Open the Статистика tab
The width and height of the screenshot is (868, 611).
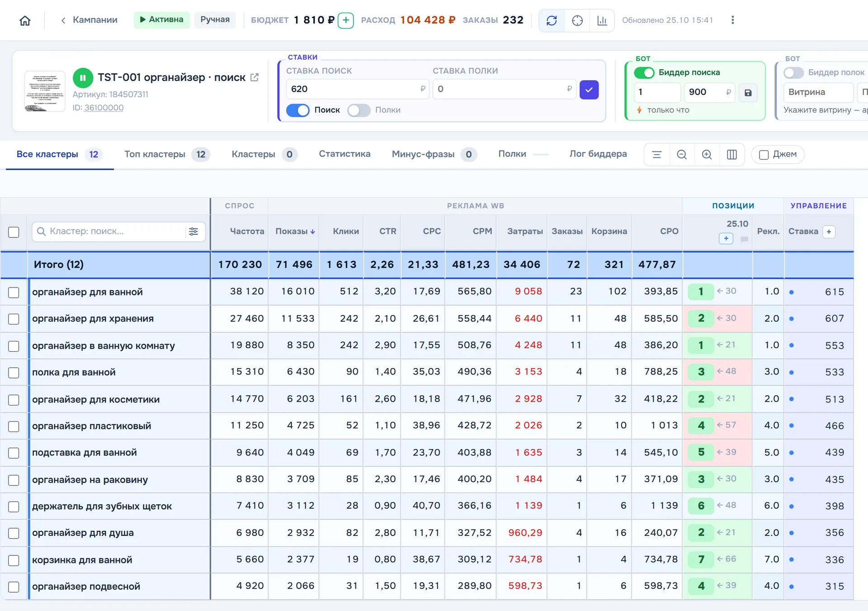pos(344,154)
